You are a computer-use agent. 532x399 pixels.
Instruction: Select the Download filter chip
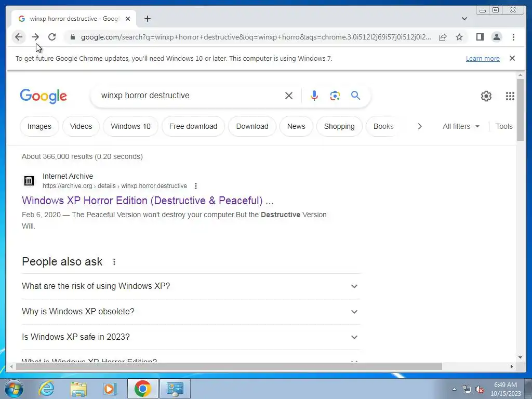coord(252,126)
